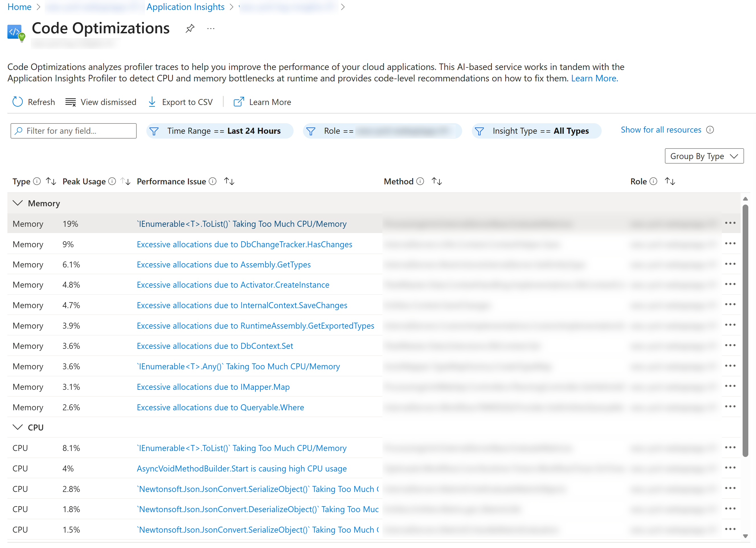Viewport: 756px width, 548px height.
Task: Pin the Code Optimizations page
Action: 190,28
